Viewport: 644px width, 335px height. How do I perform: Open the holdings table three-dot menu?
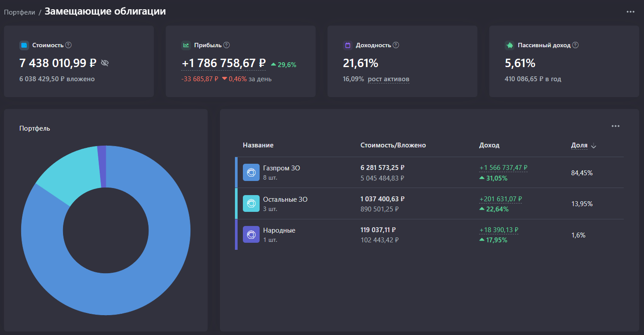(615, 126)
